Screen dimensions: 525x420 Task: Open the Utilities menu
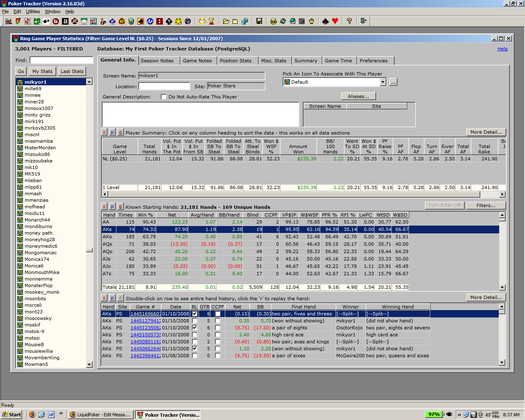click(33, 11)
